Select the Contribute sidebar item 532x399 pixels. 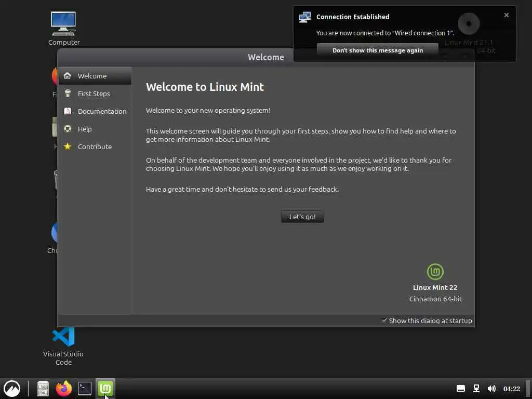click(x=95, y=147)
